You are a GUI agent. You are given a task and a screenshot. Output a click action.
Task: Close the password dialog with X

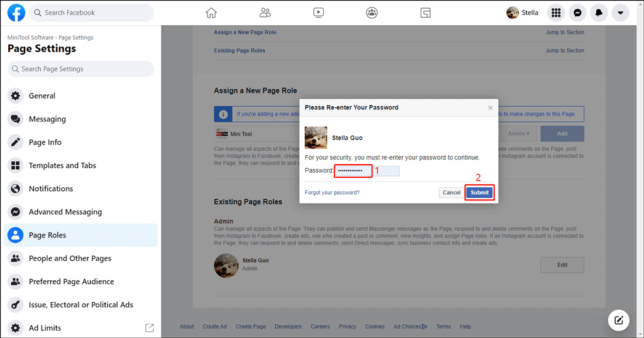(490, 107)
